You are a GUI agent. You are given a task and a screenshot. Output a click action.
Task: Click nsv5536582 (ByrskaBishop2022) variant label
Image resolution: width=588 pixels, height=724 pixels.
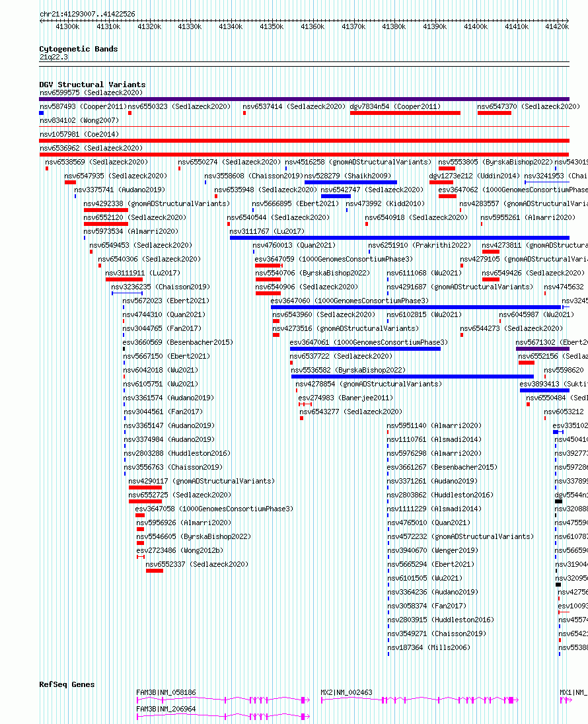pos(348,370)
